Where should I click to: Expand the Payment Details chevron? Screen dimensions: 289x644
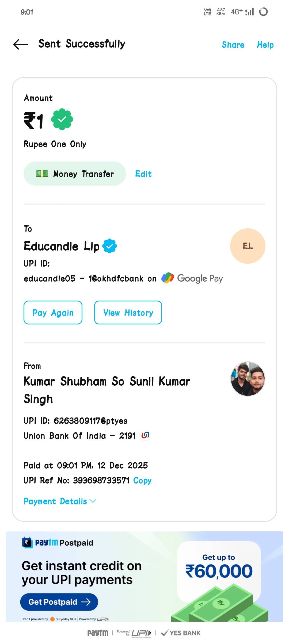coord(93,501)
